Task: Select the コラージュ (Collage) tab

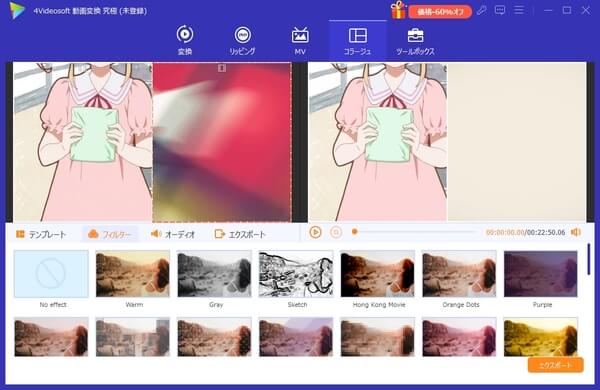Action: 358,40
